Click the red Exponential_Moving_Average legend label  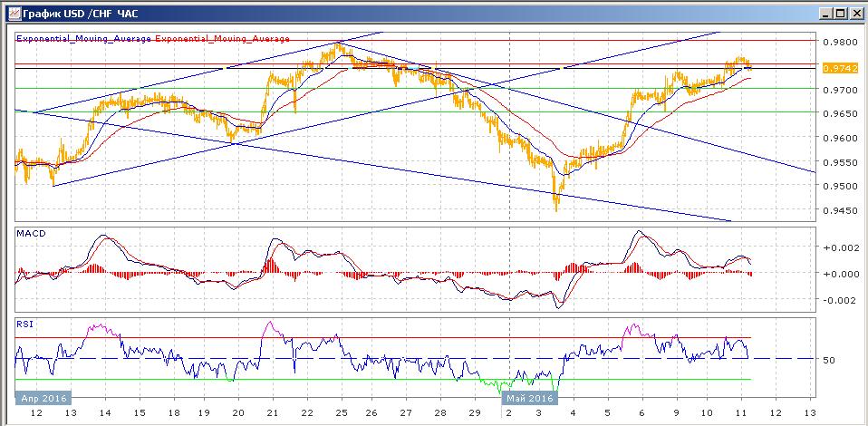tap(223, 39)
